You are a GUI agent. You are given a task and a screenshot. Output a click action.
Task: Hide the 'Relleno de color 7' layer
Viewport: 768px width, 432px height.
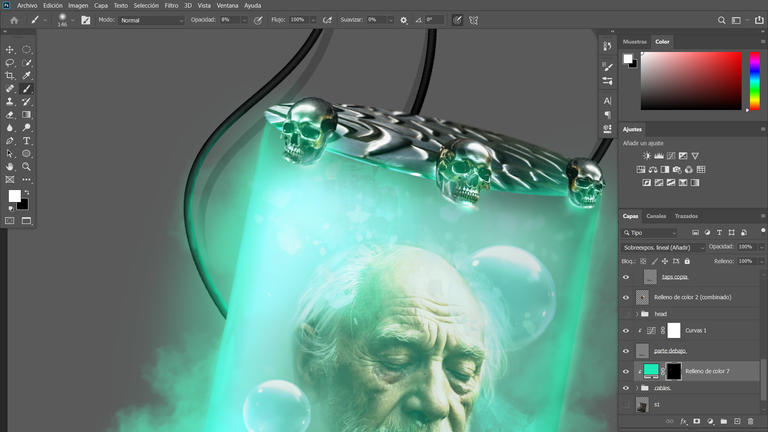(625, 372)
